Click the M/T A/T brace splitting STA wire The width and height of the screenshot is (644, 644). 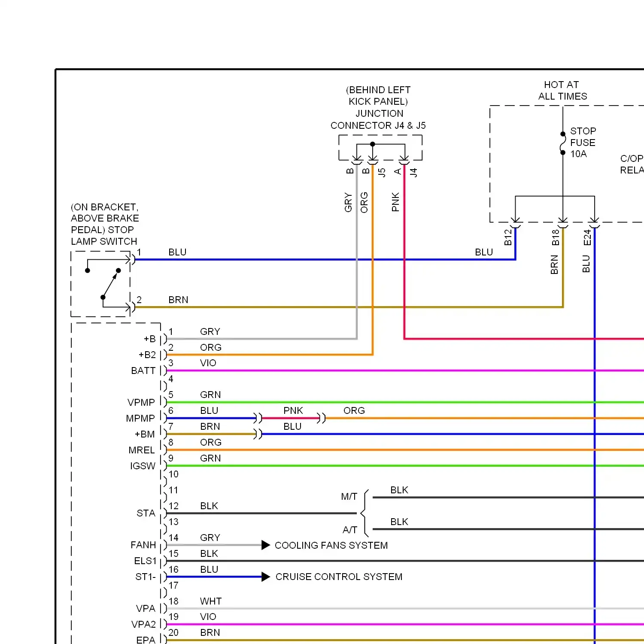click(365, 513)
